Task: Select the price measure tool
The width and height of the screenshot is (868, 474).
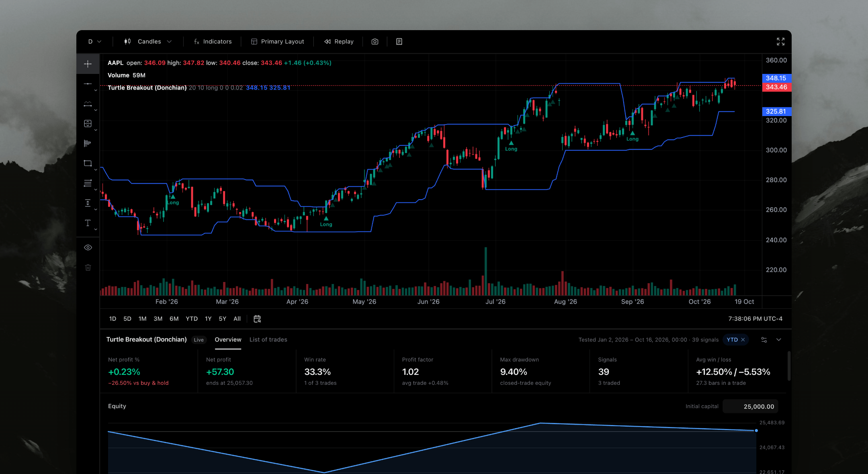Action: pos(88,203)
